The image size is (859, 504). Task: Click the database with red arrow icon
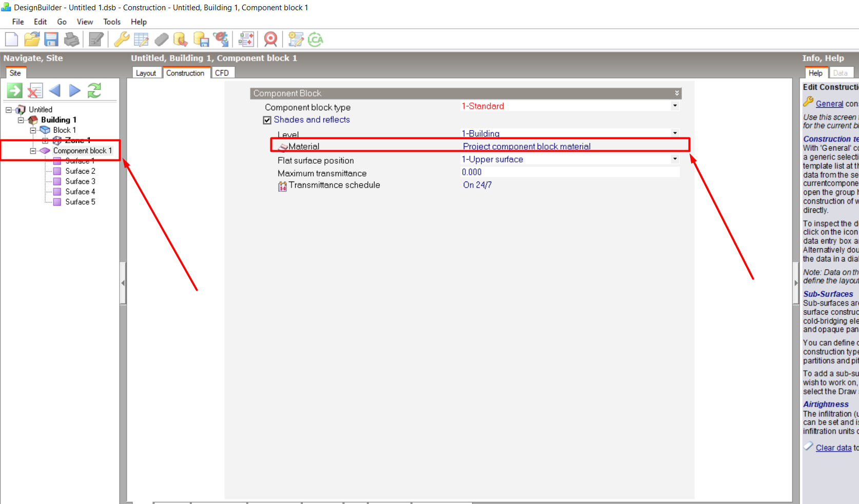pos(180,39)
